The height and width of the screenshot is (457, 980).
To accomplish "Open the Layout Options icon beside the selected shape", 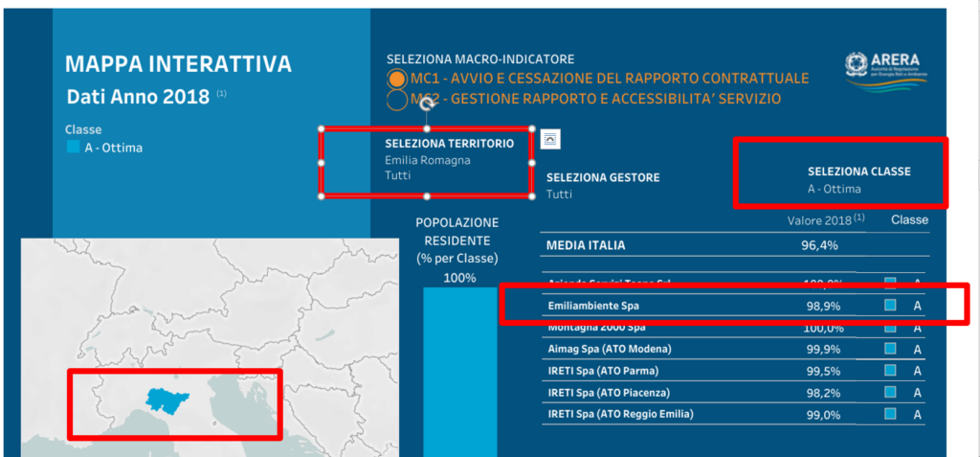I will (550, 140).
